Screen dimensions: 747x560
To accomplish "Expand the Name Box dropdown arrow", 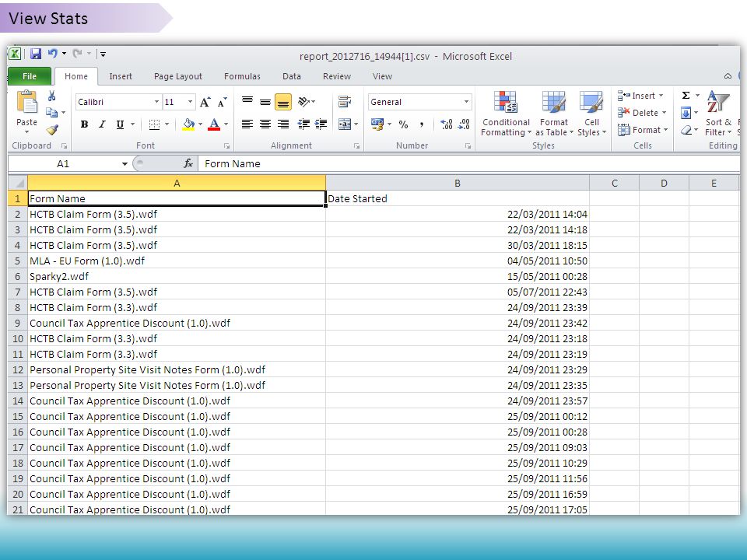I will click(x=124, y=164).
